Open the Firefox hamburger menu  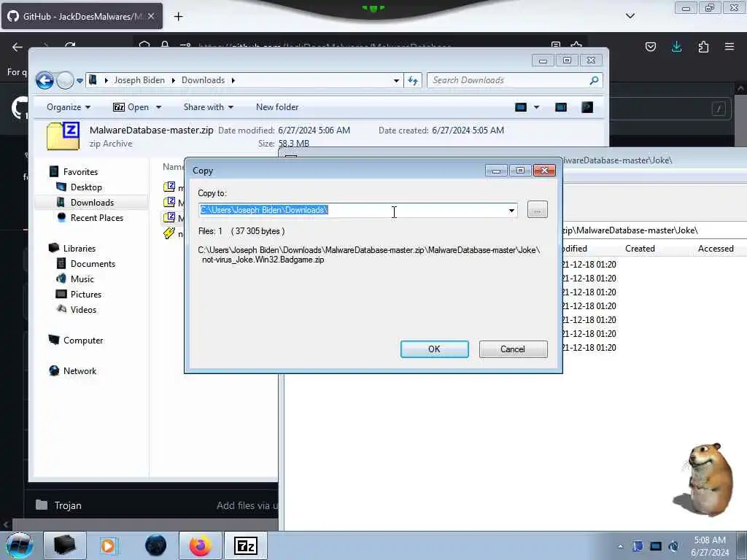(729, 47)
